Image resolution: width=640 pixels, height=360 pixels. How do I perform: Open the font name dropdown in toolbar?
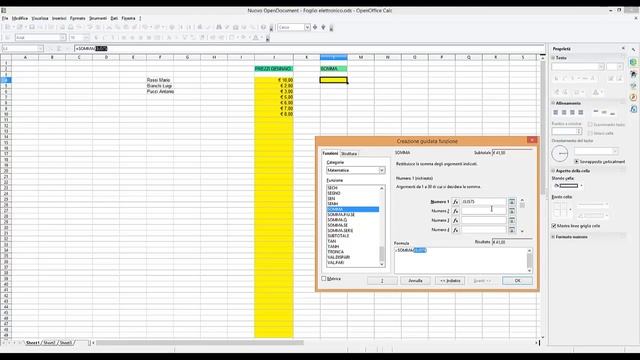[x=62, y=38]
